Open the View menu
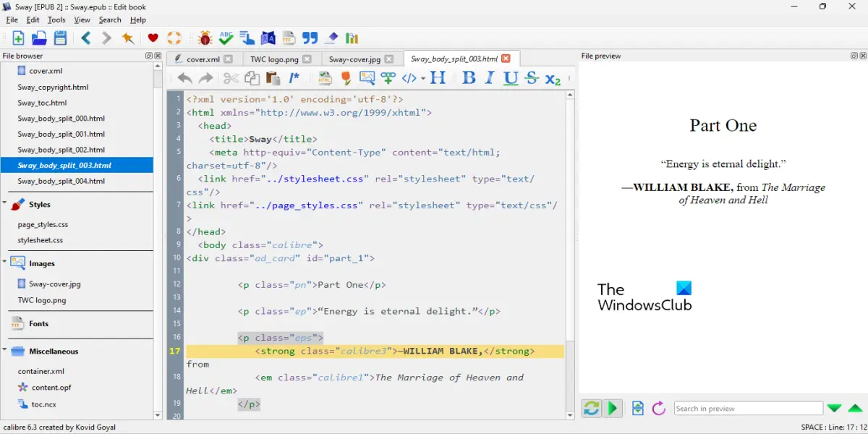Screen dimensions: 868x434 tap(82, 20)
